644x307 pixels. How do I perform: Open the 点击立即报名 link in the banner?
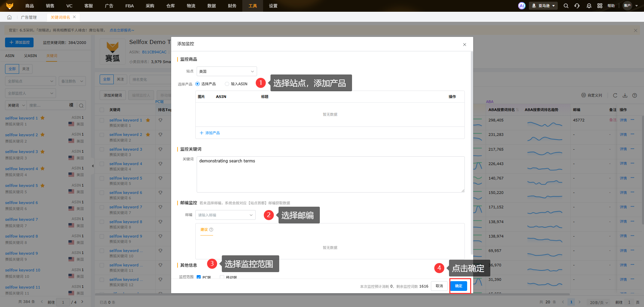122,30
